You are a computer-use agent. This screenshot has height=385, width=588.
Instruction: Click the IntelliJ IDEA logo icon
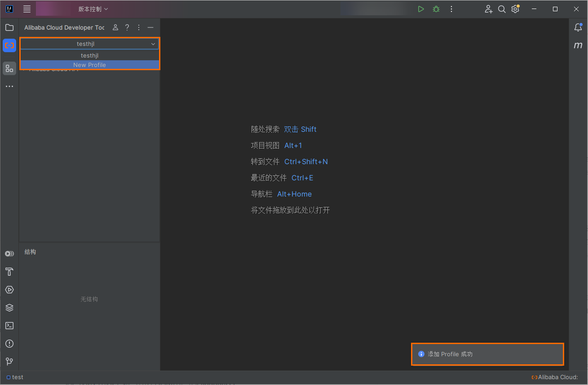[9, 9]
